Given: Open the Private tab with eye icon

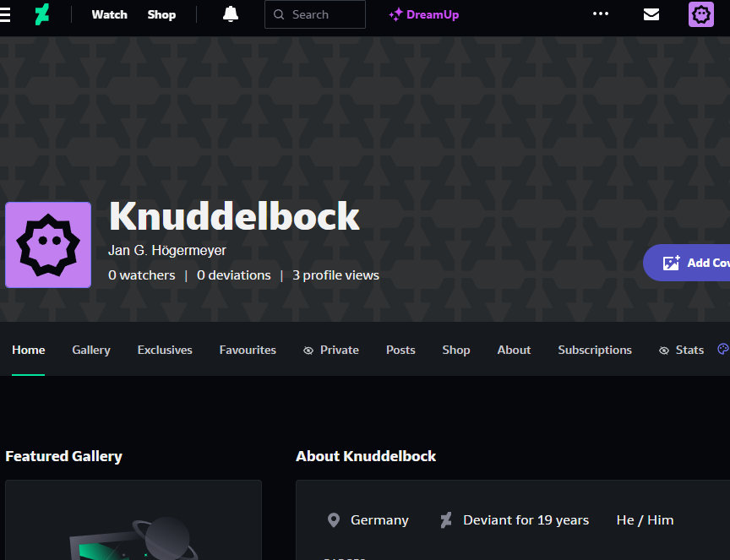Looking at the screenshot, I should 331,350.
